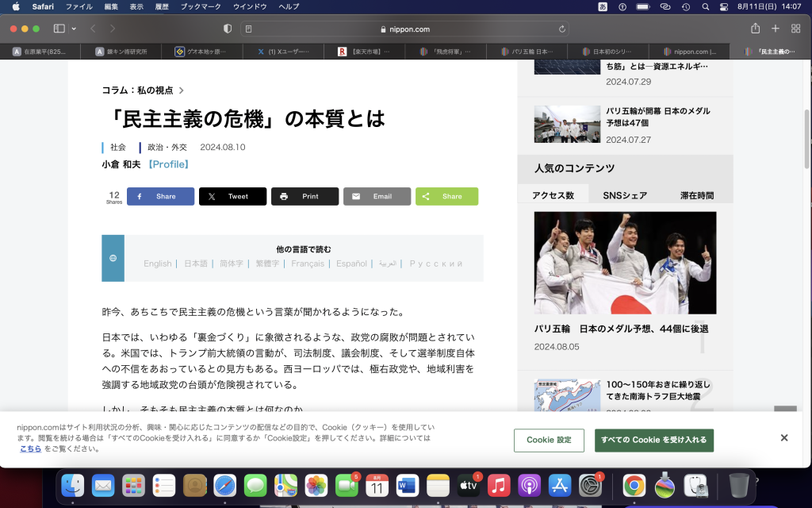Open the author's Profile link
812x508 pixels.
[x=168, y=164]
